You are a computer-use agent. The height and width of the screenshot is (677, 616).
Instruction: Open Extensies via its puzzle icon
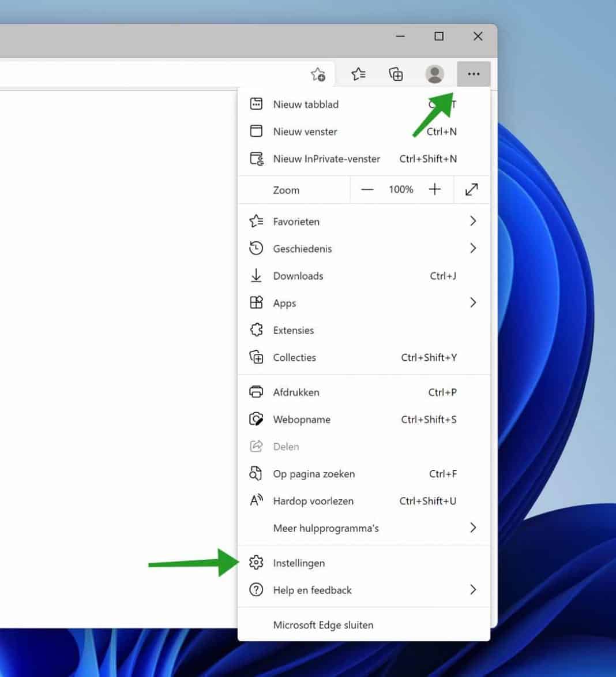pos(256,330)
